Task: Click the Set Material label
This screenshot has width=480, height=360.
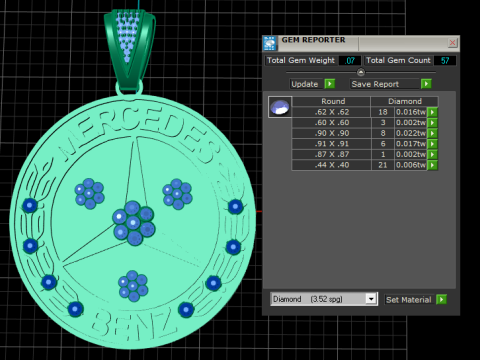Action: pos(409,300)
